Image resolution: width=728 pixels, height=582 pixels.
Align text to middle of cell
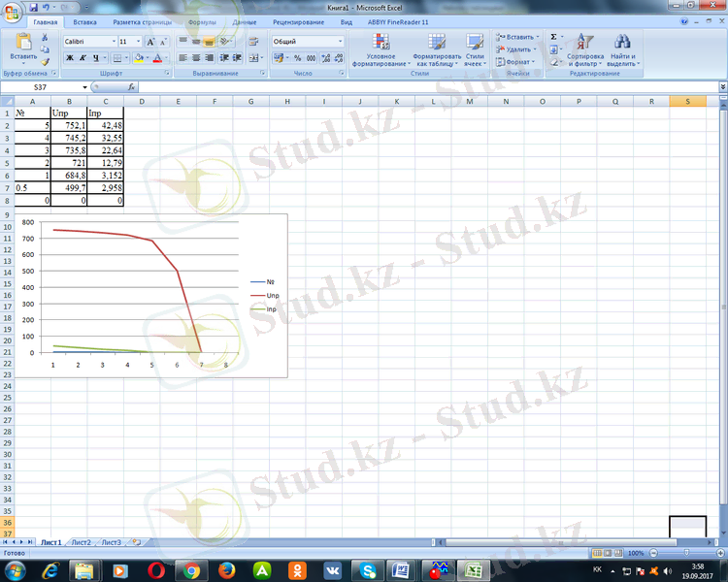coord(196,42)
